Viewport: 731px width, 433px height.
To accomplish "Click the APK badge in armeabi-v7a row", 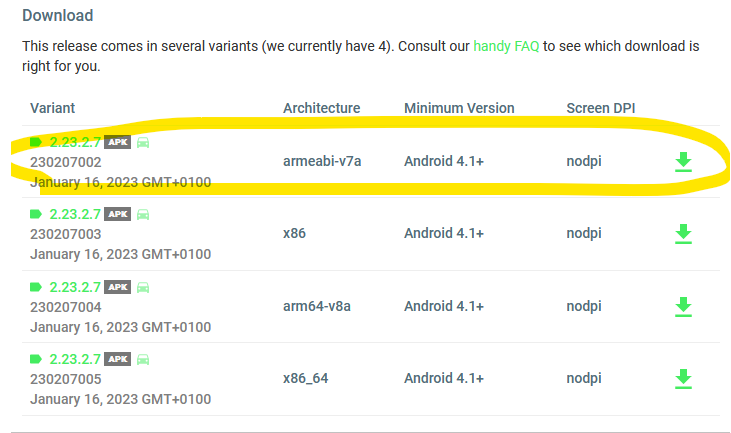I will click(118, 143).
